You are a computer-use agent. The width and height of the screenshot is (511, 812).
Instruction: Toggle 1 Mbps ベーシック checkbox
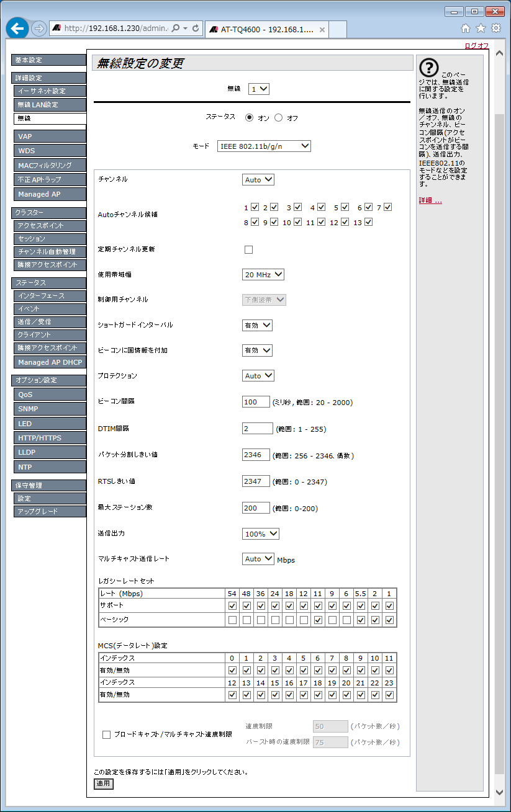tap(389, 620)
